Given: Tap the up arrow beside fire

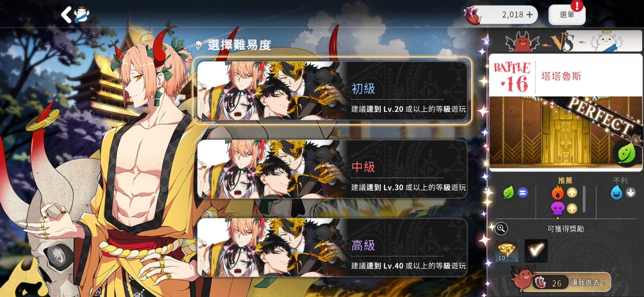Looking at the screenshot, I should click(x=572, y=192).
